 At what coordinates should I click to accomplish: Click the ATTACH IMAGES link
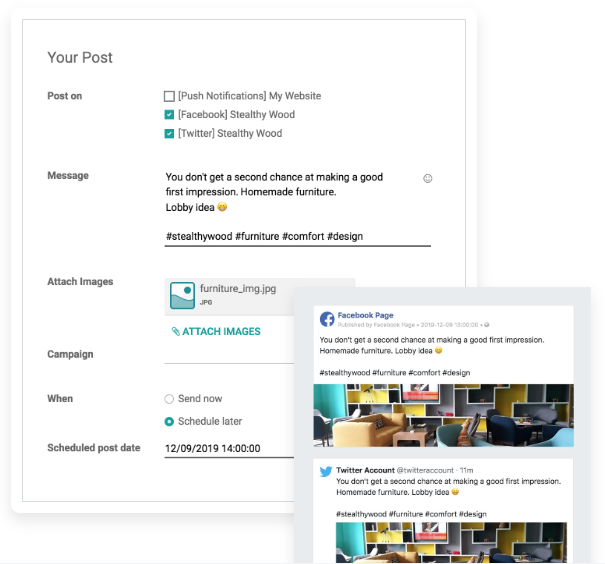[x=220, y=332]
